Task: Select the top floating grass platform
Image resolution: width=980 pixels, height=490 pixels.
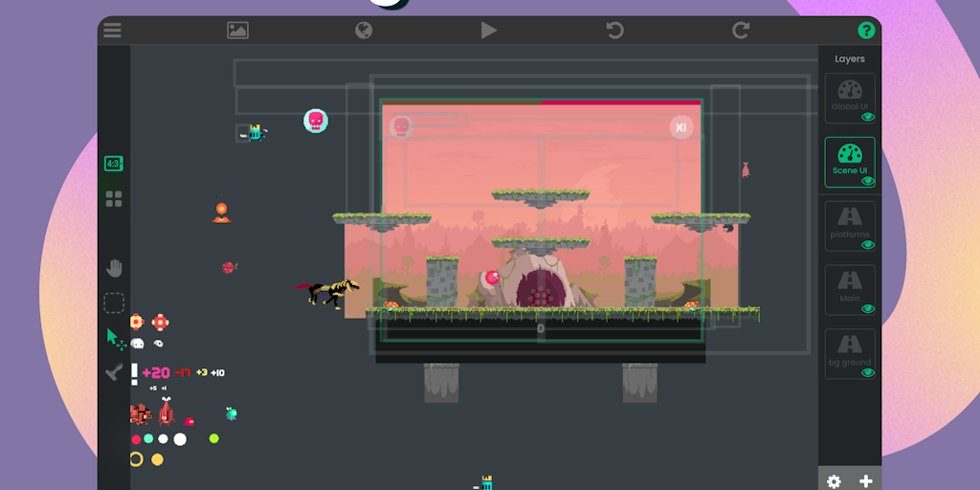Action: click(540, 197)
